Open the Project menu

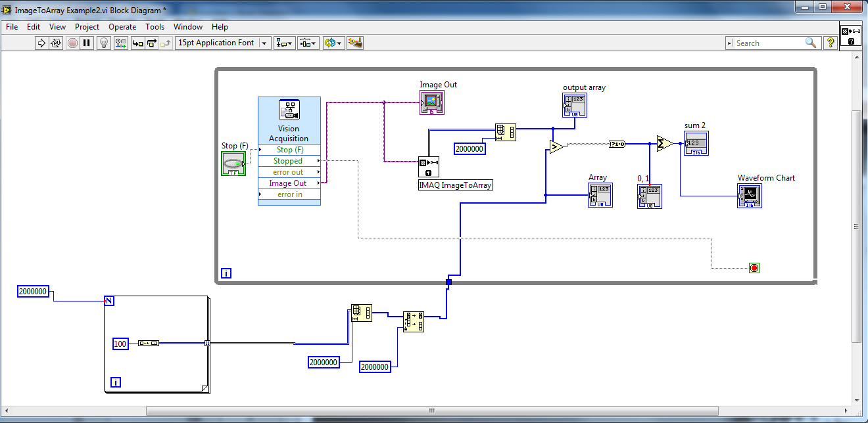tap(87, 27)
